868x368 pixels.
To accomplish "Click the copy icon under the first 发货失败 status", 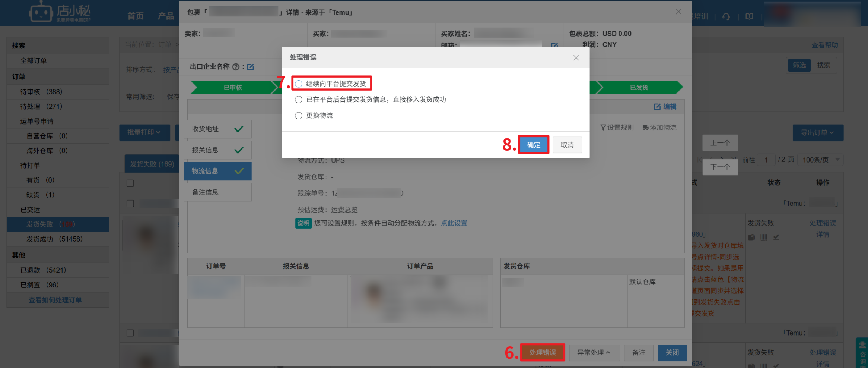I will click(x=752, y=237).
